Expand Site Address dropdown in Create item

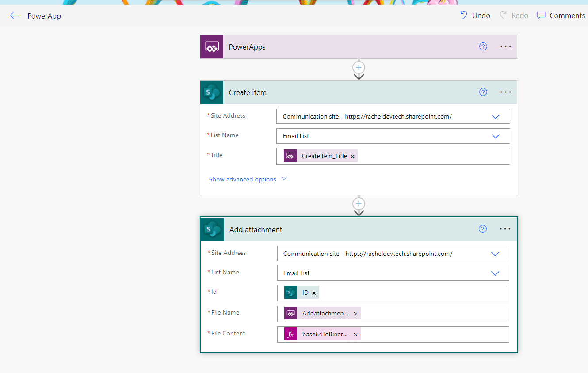coord(496,117)
